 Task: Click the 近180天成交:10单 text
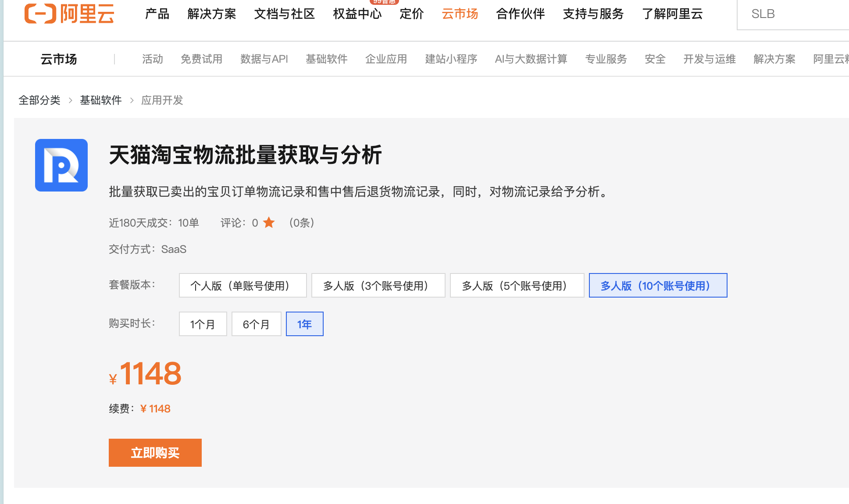pos(154,223)
